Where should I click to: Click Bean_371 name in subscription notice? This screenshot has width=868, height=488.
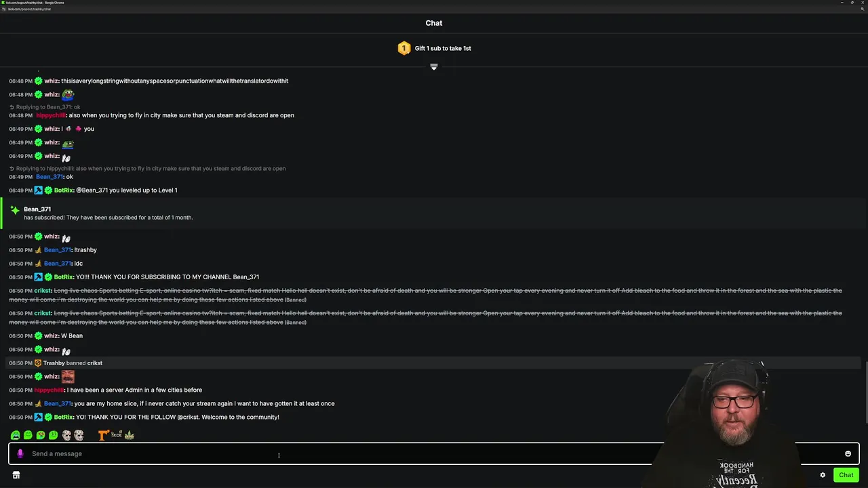tap(37, 209)
